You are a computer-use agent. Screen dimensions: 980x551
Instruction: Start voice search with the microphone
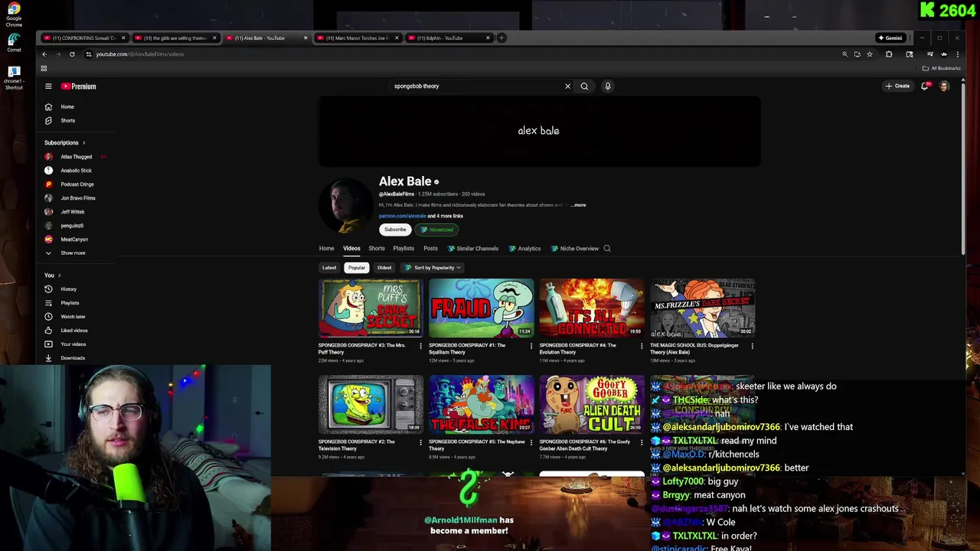tap(608, 86)
